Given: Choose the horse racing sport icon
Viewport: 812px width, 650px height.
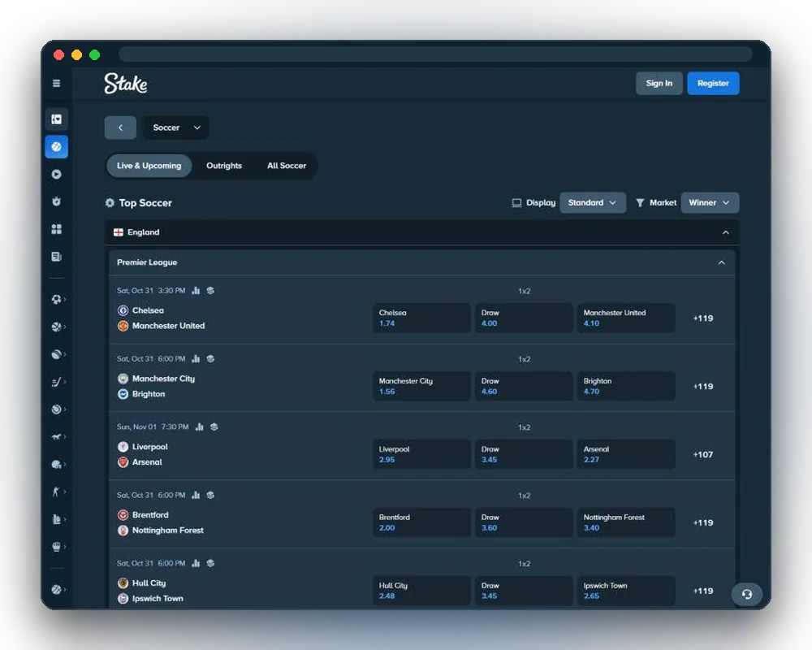Looking at the screenshot, I should click(57, 437).
